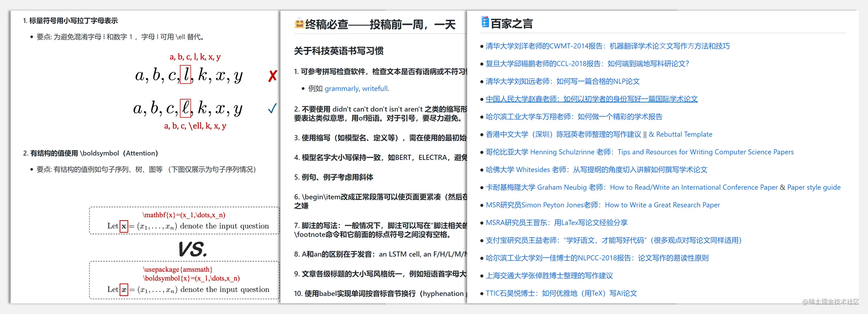Screen dimensions: 868x314
Task: Click the 百家之言 heading
Action: [x=512, y=24]
